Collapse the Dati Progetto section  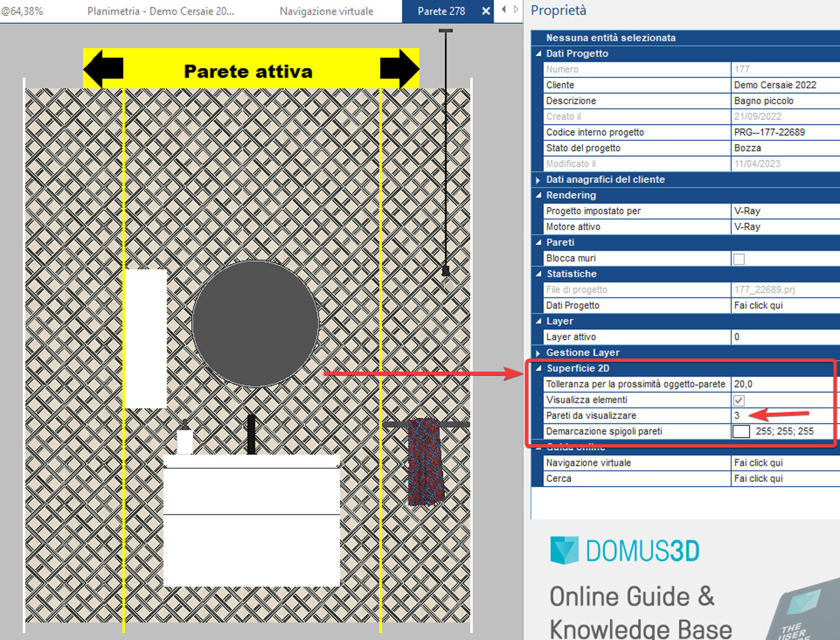click(x=538, y=54)
